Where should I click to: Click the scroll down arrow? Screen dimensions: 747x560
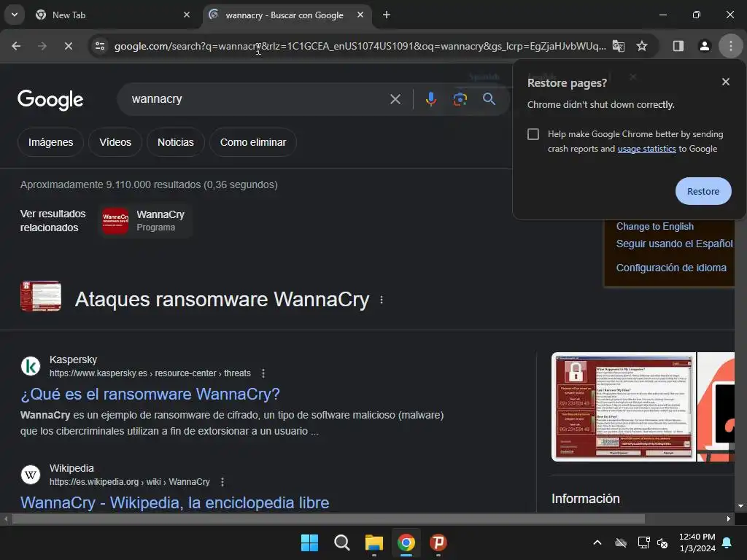pos(740,506)
